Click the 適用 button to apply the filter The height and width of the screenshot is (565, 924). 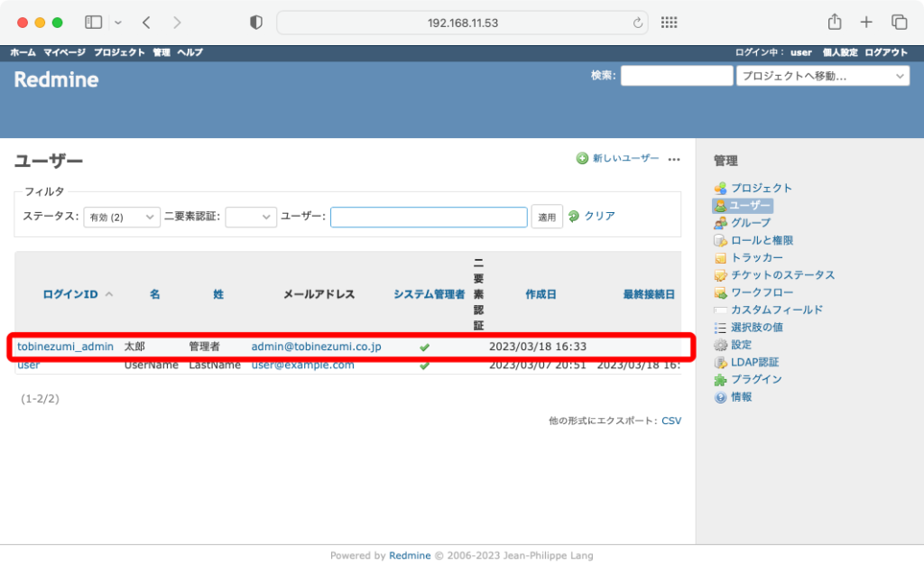[547, 217]
